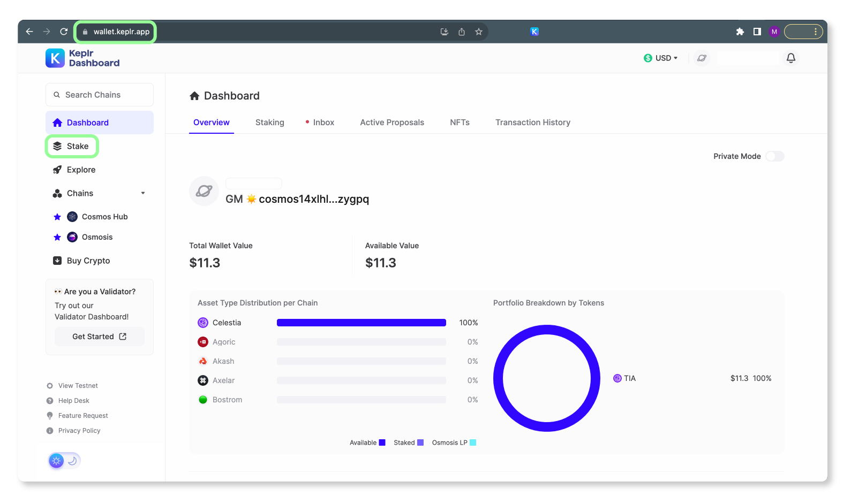Click the TIA token icon
This screenshot has width=851, height=504.
617,378
